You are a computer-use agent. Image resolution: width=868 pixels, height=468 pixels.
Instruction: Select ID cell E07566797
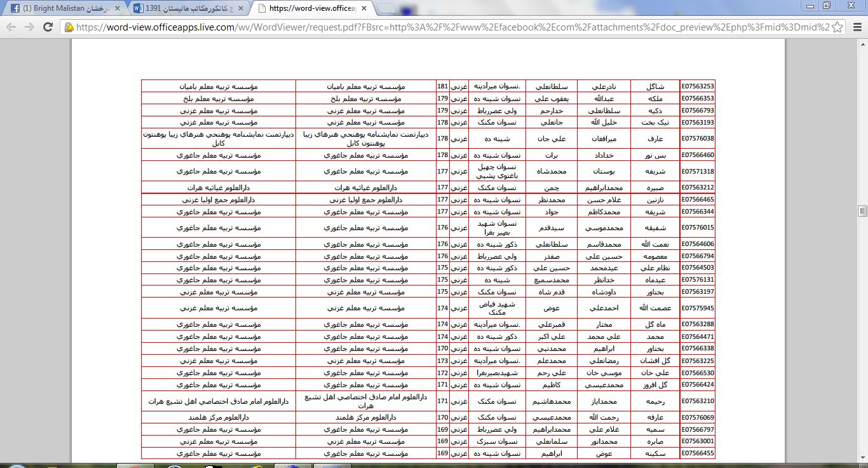[x=697, y=429]
